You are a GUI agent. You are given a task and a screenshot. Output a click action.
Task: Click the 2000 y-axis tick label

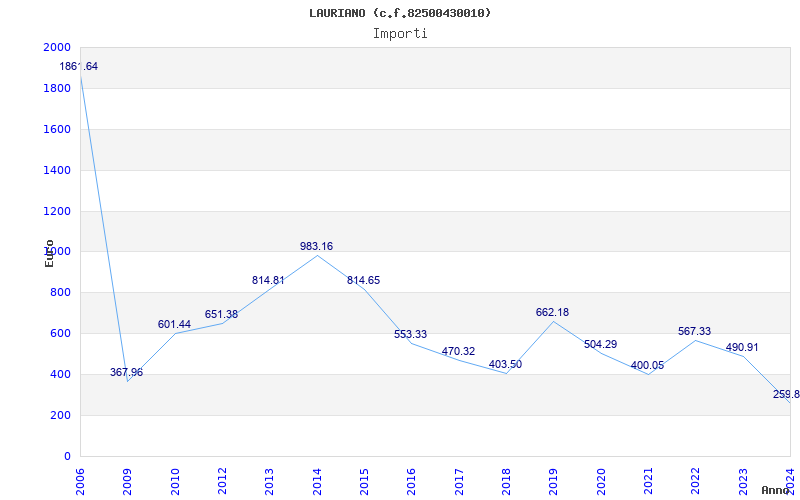tap(57, 47)
